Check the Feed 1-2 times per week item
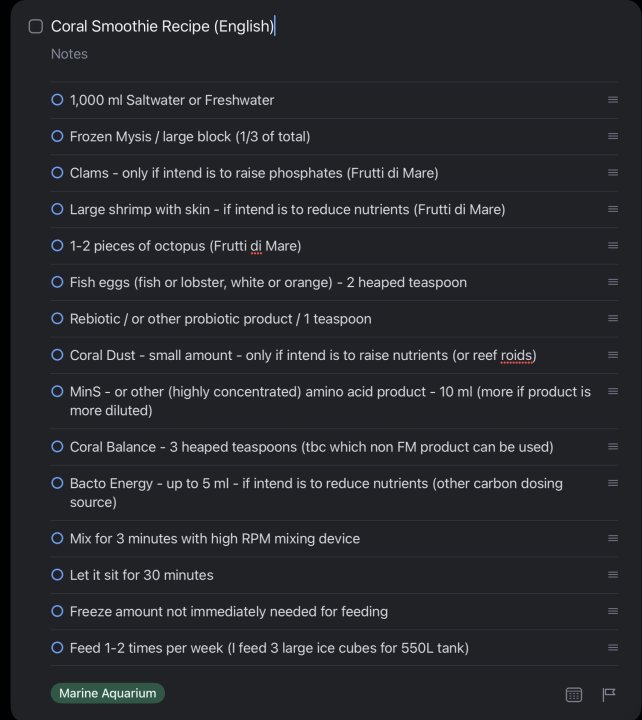 coord(57,648)
